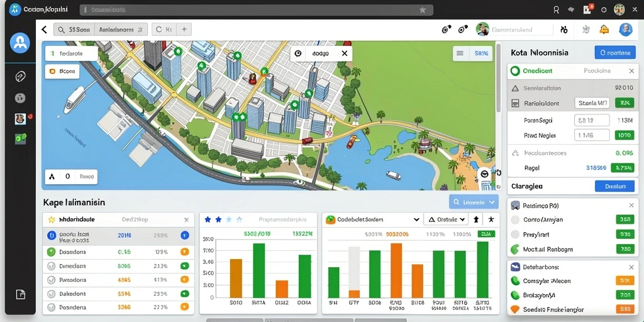Toggle the gray check circle for Bakedont
Screen dimensions: 644x322
[x=52, y=294]
